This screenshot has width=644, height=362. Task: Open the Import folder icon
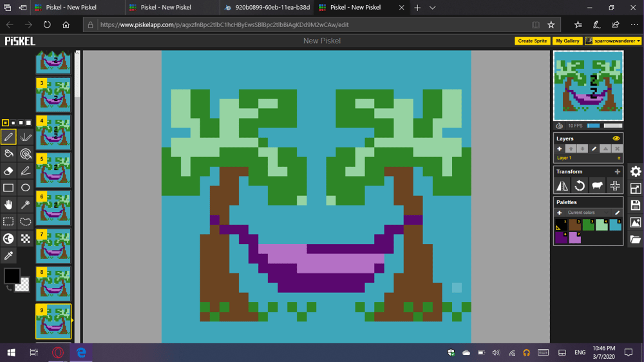coord(636,239)
